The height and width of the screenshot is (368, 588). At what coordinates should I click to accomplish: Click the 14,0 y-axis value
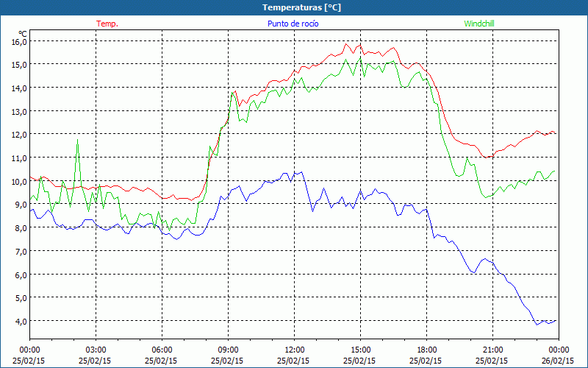click(19, 88)
